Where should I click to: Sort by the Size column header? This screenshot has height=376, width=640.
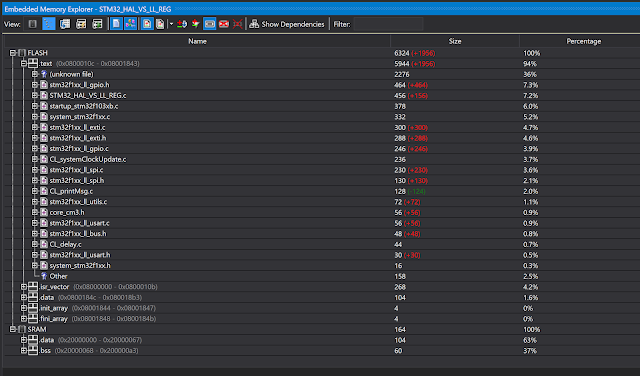point(455,41)
